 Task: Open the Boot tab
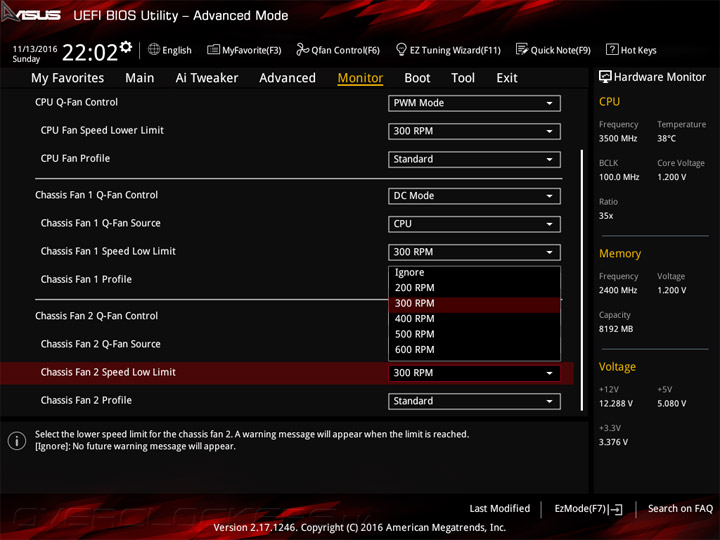pyautogui.click(x=417, y=78)
